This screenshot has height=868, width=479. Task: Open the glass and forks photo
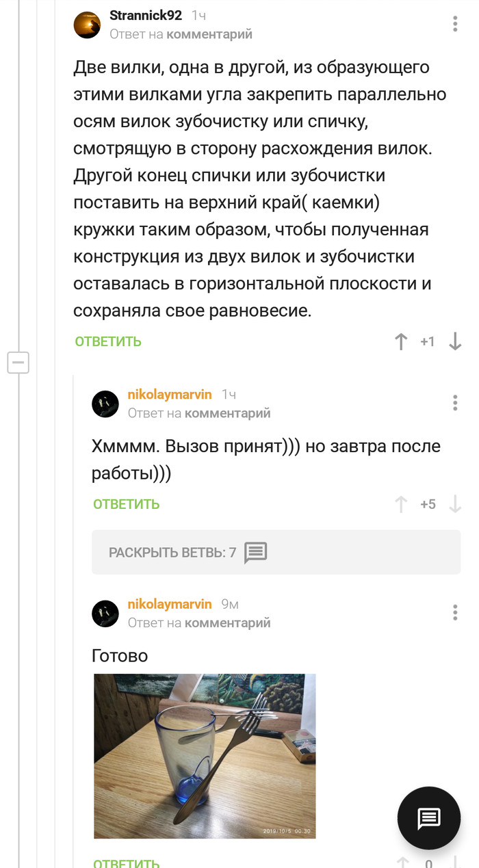tap(205, 756)
